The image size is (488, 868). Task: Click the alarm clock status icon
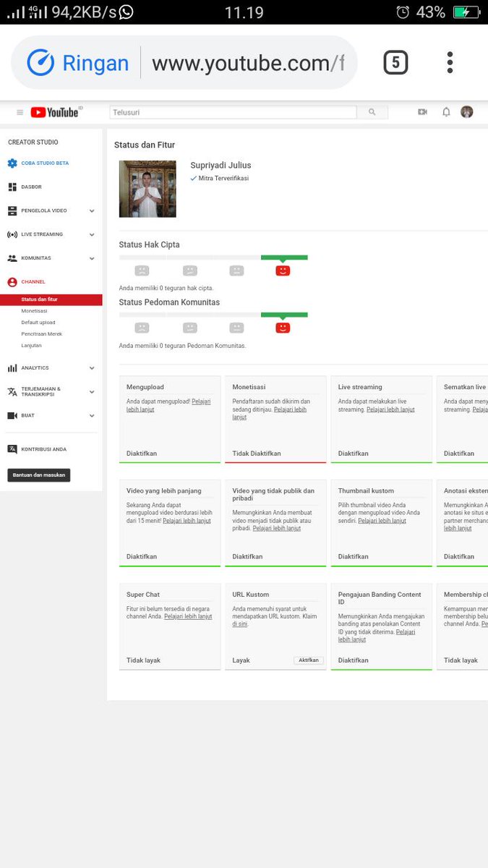(x=403, y=12)
